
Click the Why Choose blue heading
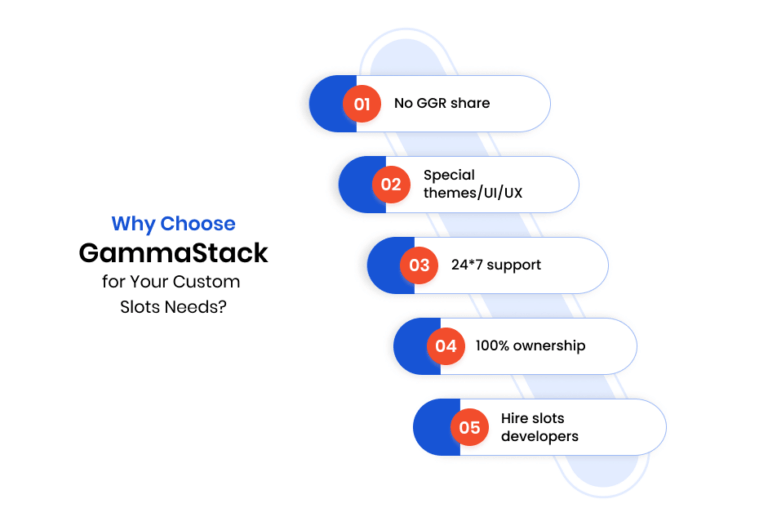point(173,224)
